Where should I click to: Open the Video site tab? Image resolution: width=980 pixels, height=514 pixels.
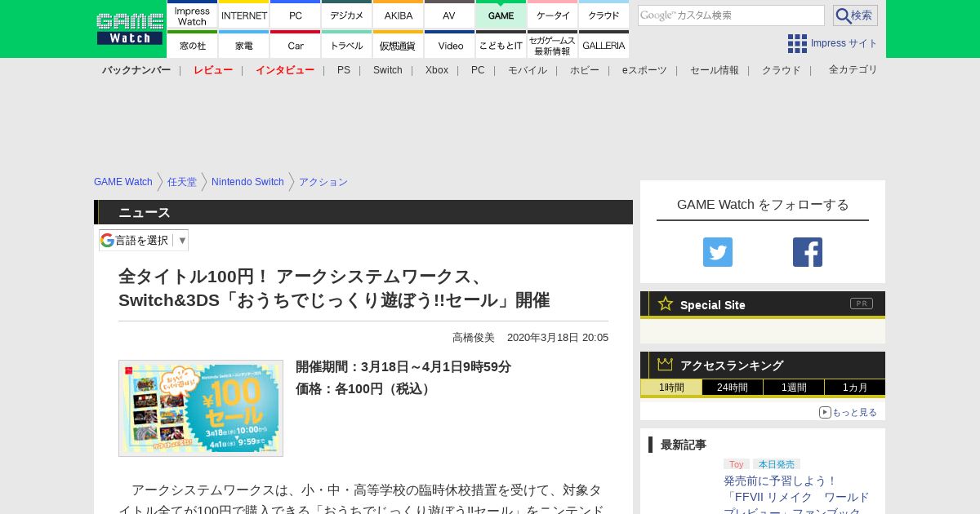coord(449,45)
